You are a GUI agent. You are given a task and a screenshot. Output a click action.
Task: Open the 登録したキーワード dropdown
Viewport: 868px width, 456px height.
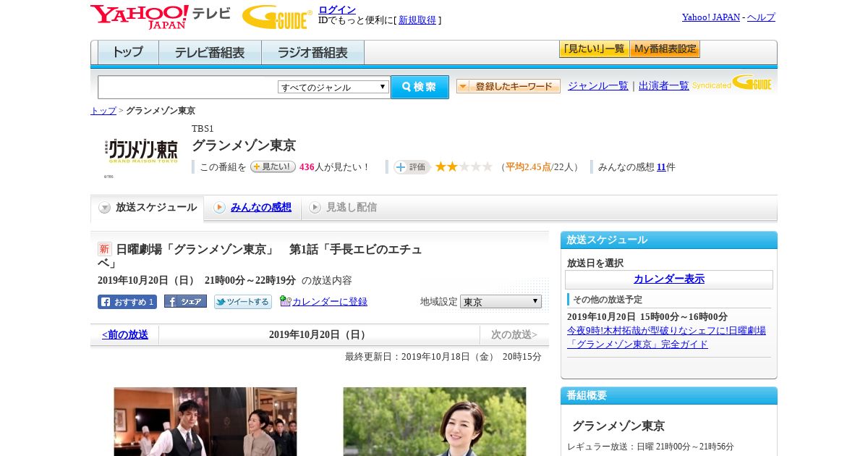(509, 86)
